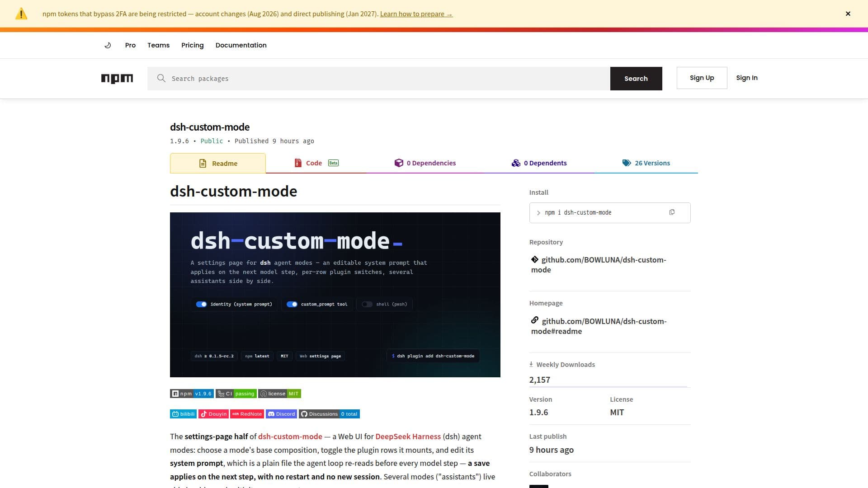Click the dsh-custom-mode banner image

tap(335, 295)
